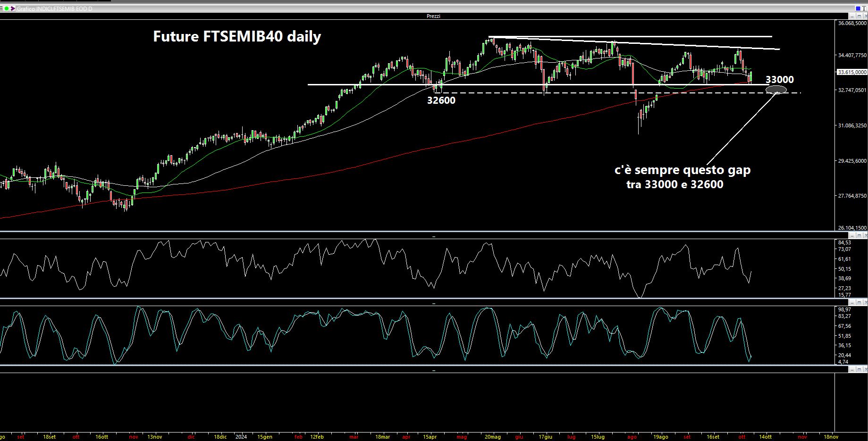This screenshot has height=441, width=868.
Task: Click the green circle status icon
Action: tap(7, 8)
